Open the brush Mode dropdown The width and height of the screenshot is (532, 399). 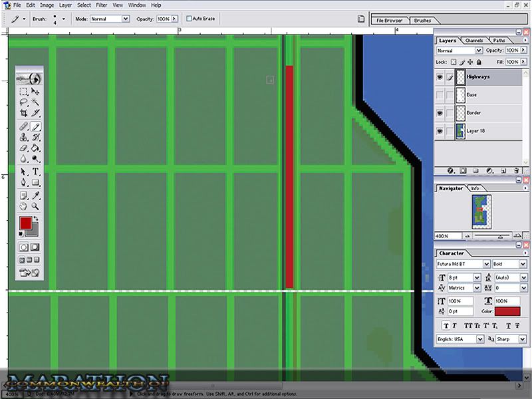coord(109,19)
